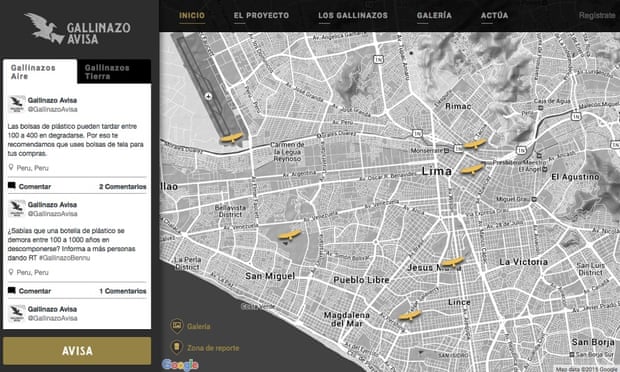Go to Los Gallinazos menu page
This screenshot has width=620, height=372.
pyautogui.click(x=353, y=15)
